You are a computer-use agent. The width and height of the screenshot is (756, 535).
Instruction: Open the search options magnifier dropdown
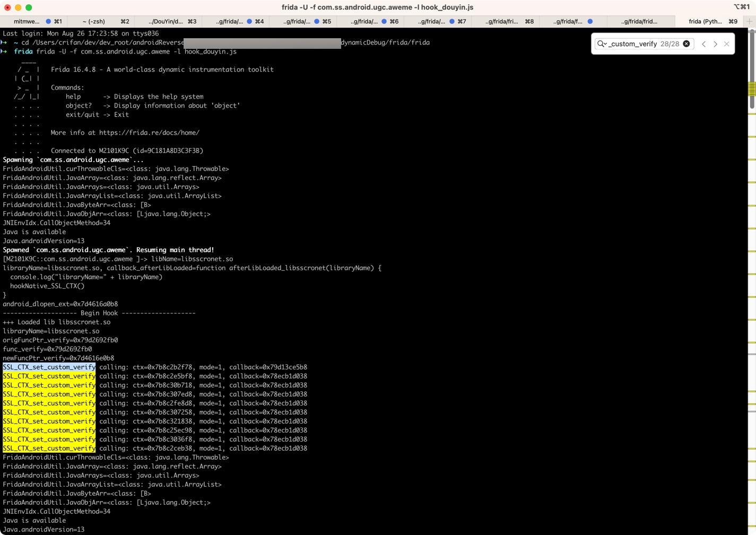pos(602,44)
